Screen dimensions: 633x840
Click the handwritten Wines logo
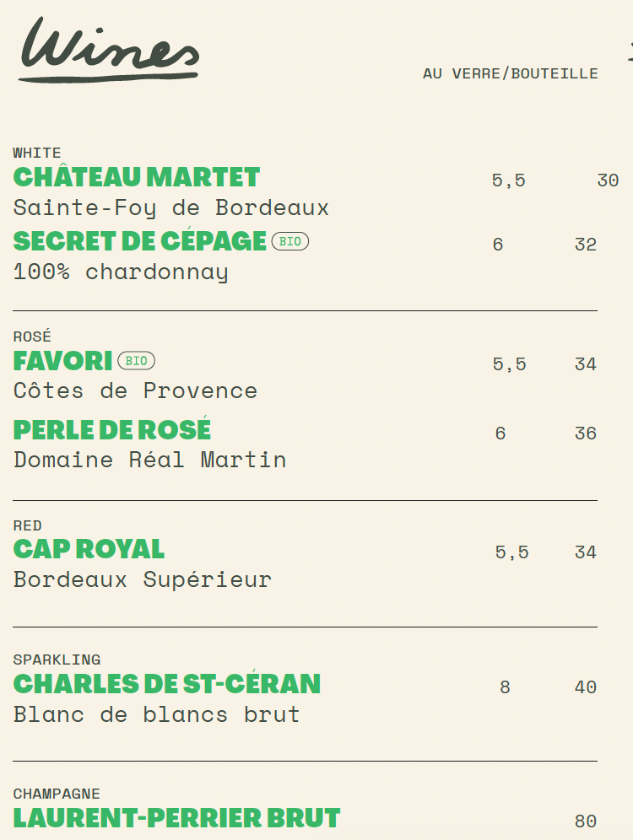110,49
